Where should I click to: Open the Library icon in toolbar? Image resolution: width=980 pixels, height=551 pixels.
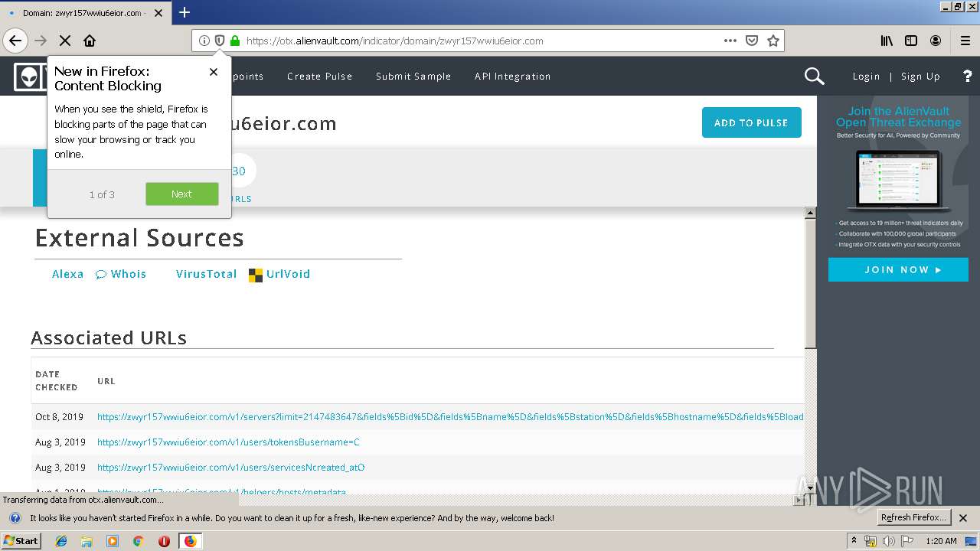pos(887,41)
